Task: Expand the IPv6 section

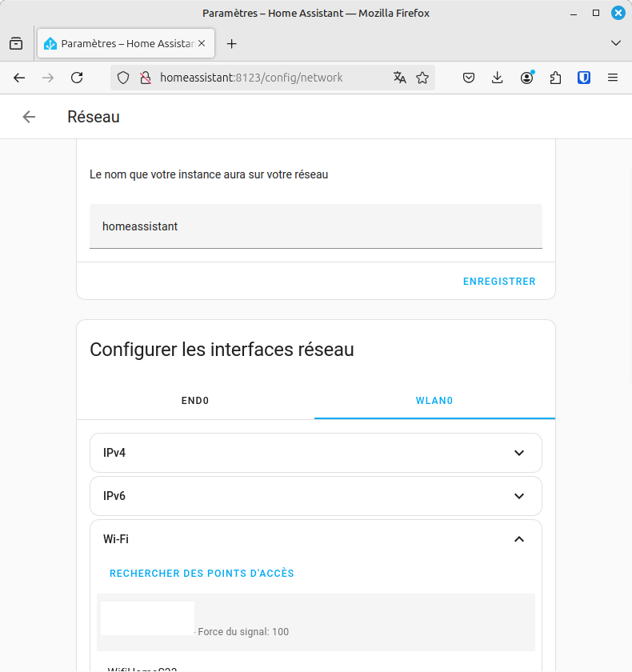Action: coord(316,496)
